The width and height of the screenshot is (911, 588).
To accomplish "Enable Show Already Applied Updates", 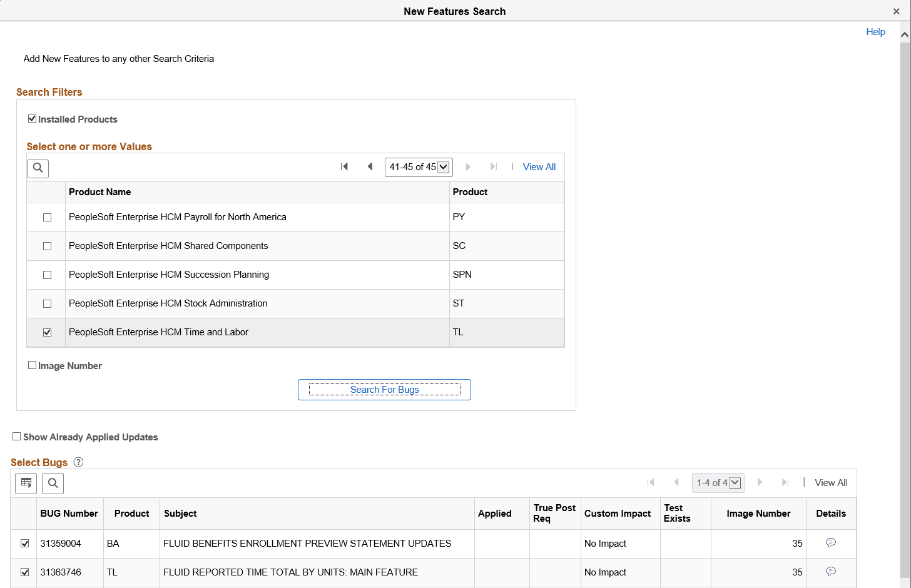I will [15, 437].
